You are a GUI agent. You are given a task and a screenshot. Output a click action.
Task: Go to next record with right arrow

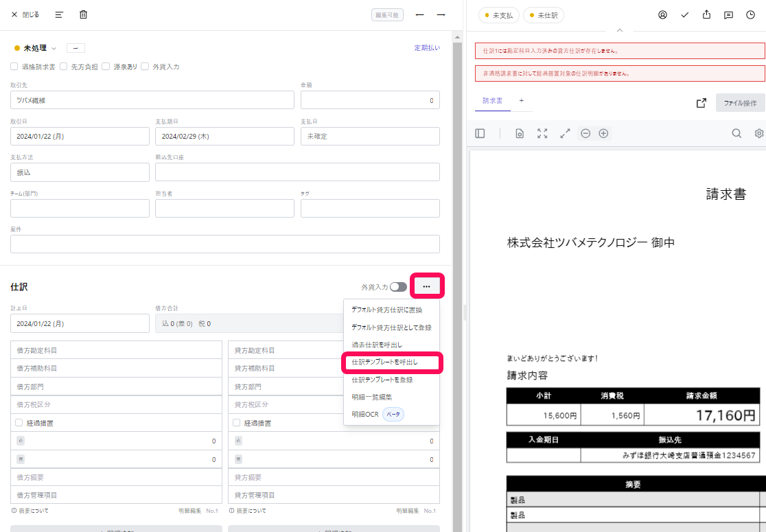click(441, 14)
